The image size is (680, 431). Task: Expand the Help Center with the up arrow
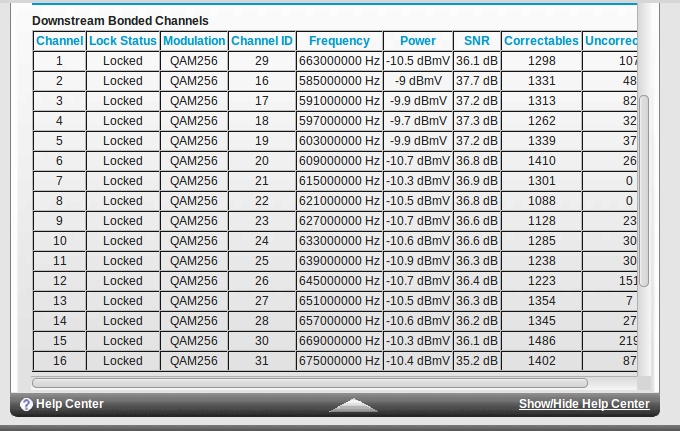point(353,405)
